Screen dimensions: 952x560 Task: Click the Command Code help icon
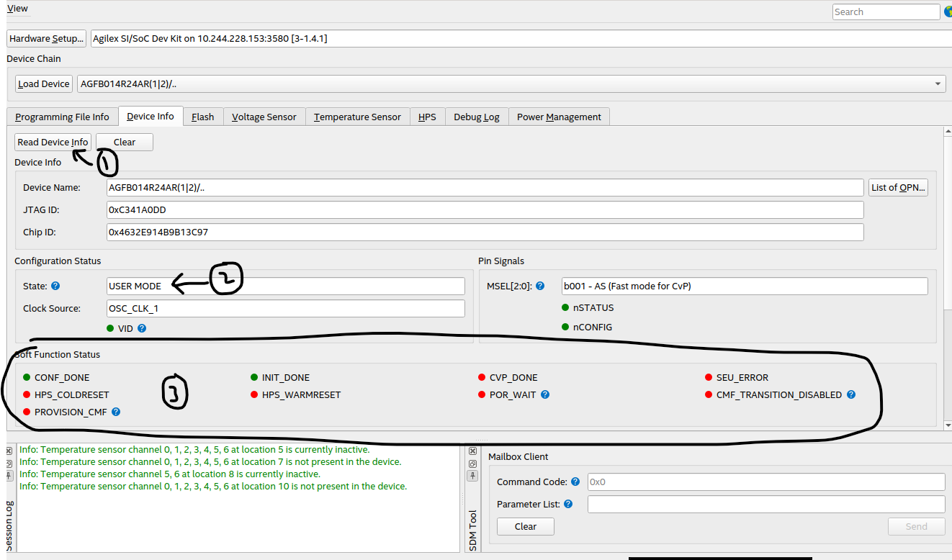[575, 482]
